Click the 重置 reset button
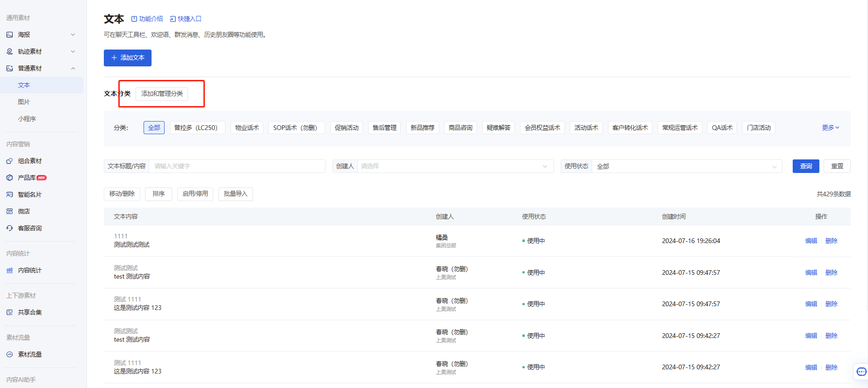This screenshot has width=868, height=388. click(x=837, y=166)
